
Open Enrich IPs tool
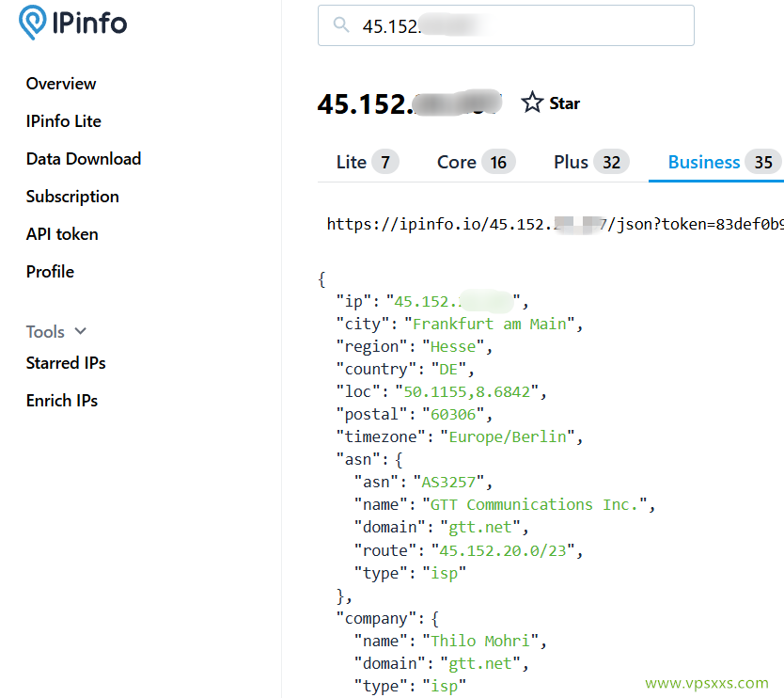(62, 401)
